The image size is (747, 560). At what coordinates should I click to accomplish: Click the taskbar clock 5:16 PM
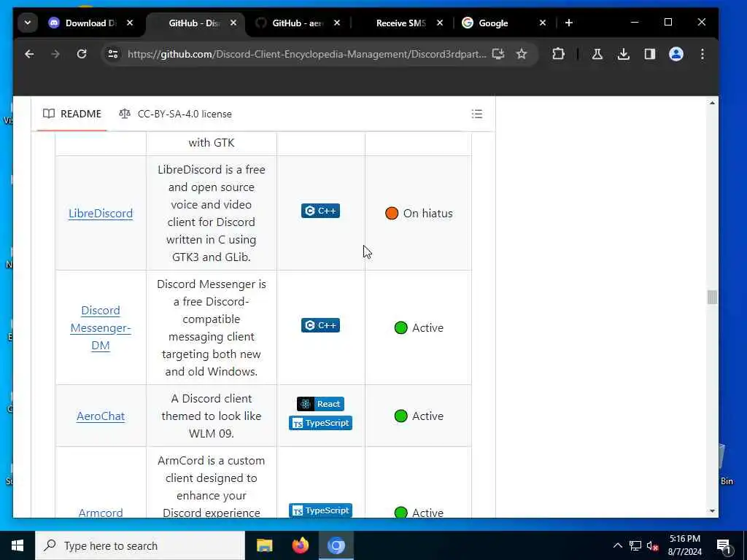(684, 539)
